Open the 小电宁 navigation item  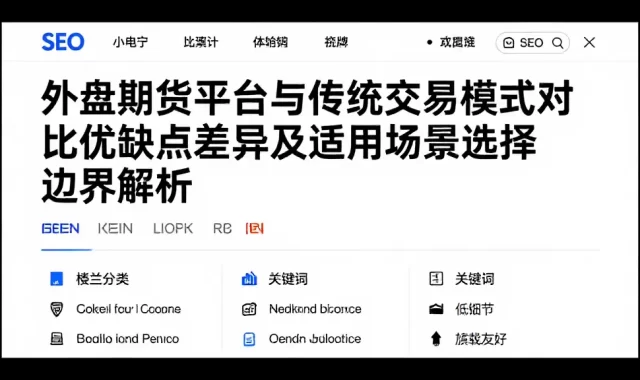click(131, 42)
